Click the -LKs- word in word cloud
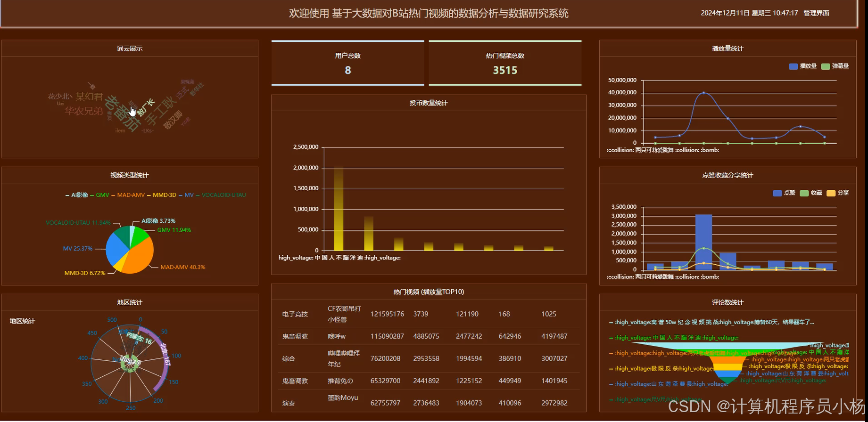Viewport: 868px width, 422px height. [x=148, y=131]
